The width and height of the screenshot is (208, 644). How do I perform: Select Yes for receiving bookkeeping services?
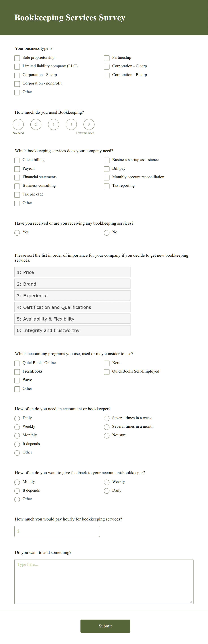tap(17, 233)
